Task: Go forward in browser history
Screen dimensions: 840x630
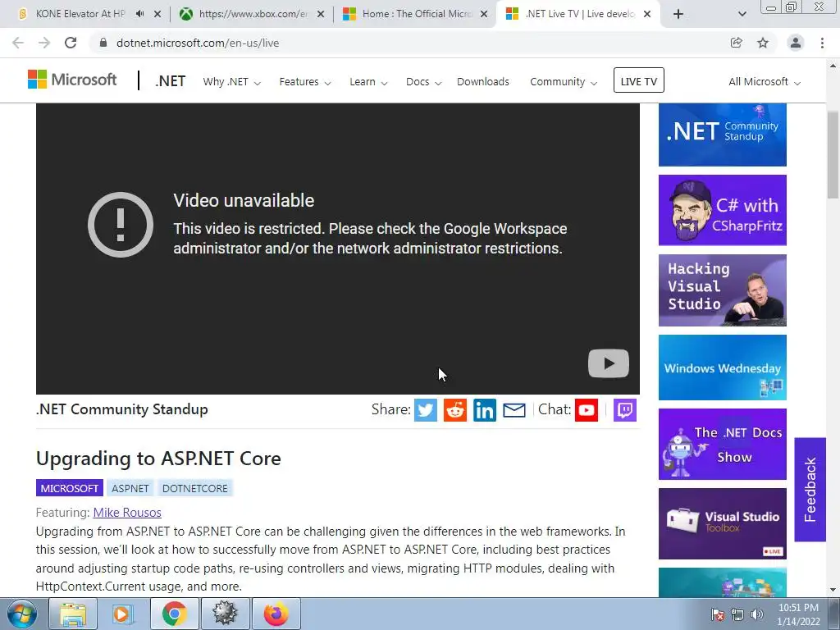Action: tap(44, 43)
